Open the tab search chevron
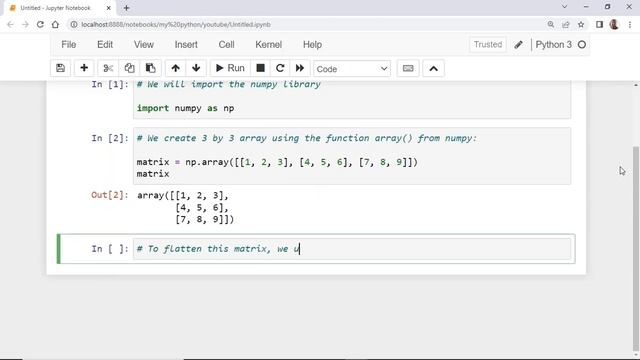 (564, 7)
